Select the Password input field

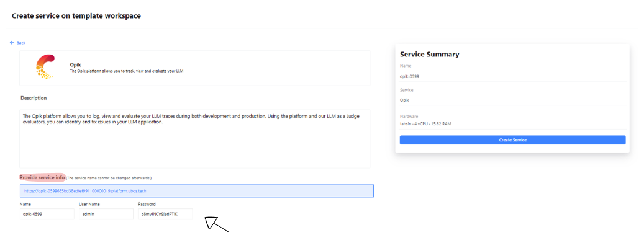click(x=166, y=214)
